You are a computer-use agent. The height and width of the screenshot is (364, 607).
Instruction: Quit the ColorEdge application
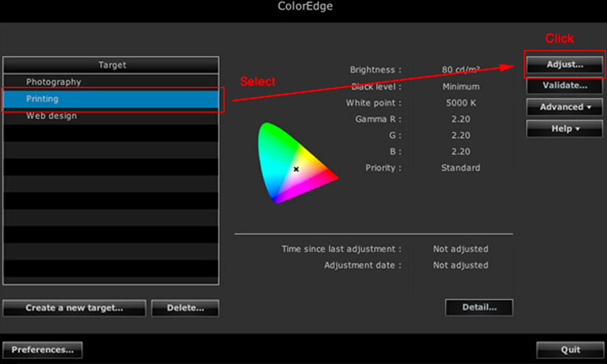(570, 350)
